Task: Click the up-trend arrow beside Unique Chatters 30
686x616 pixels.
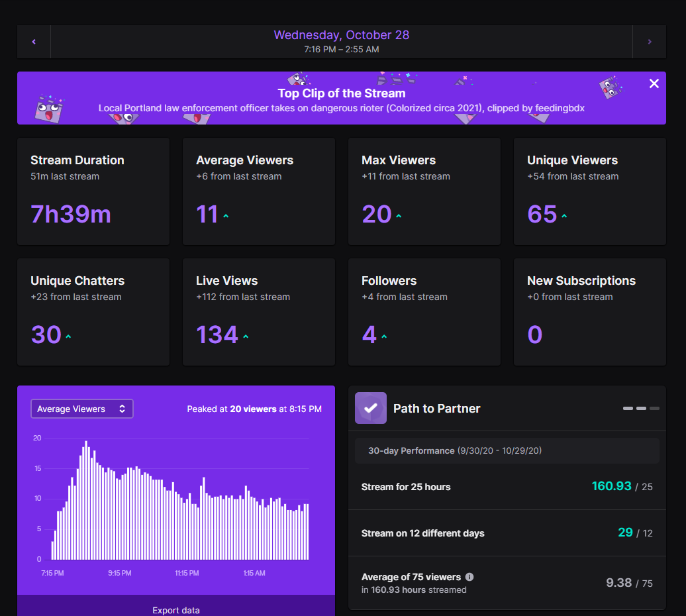Action: [68, 336]
